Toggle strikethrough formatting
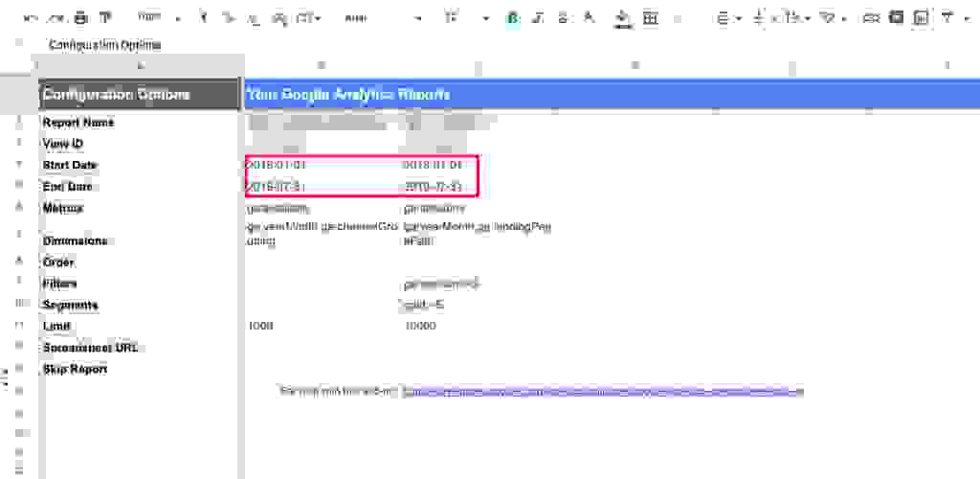Screen dimensions: 980x479 [563, 19]
